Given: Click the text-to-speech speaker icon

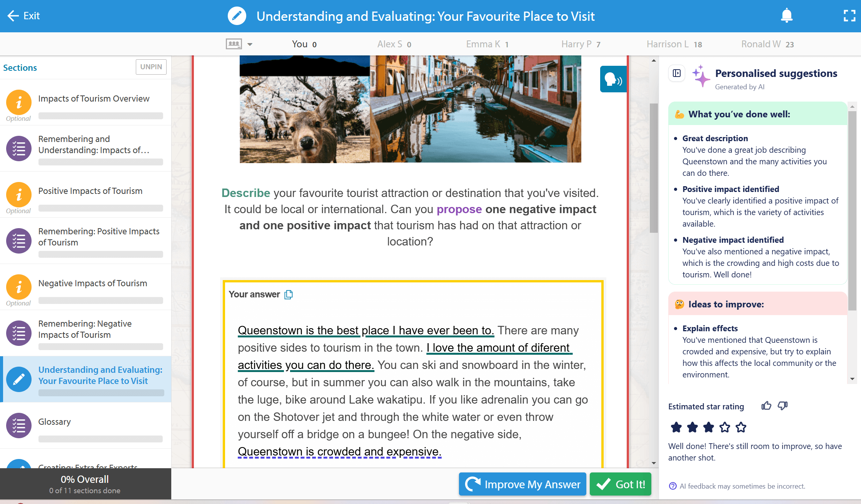Looking at the screenshot, I should tap(613, 80).
